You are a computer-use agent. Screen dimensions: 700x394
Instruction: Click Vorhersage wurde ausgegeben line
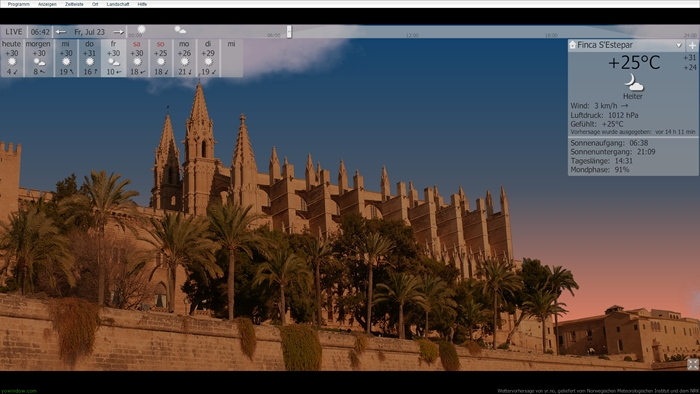point(633,132)
